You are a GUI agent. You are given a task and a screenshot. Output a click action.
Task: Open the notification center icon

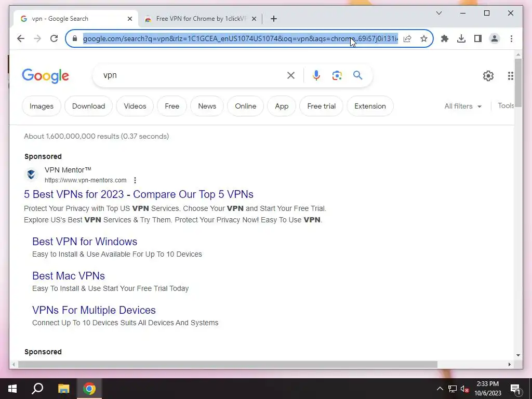(515, 389)
